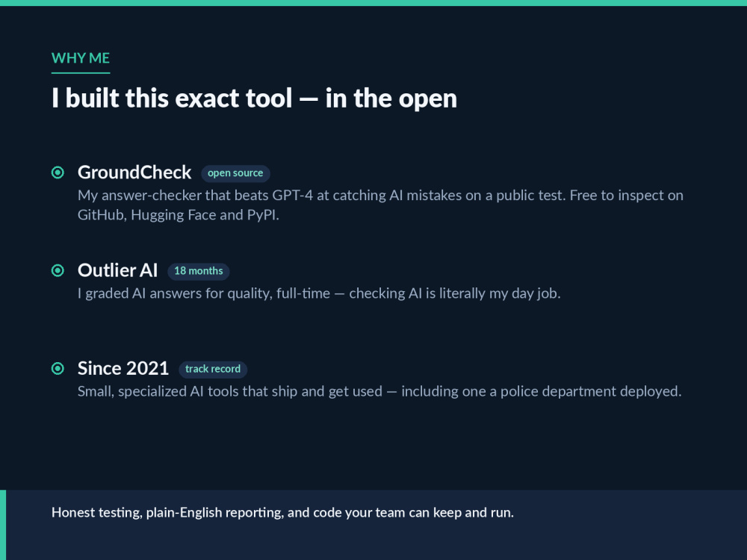Click the GroundCheck title

(134, 172)
